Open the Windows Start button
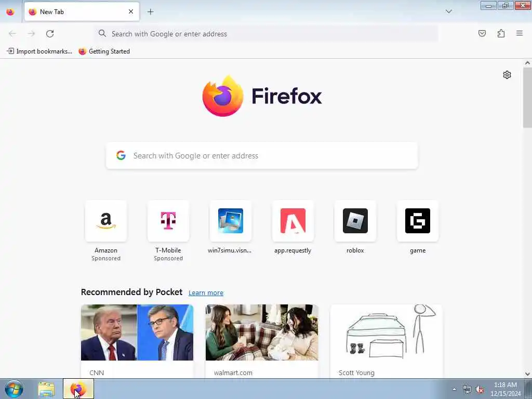 14,389
